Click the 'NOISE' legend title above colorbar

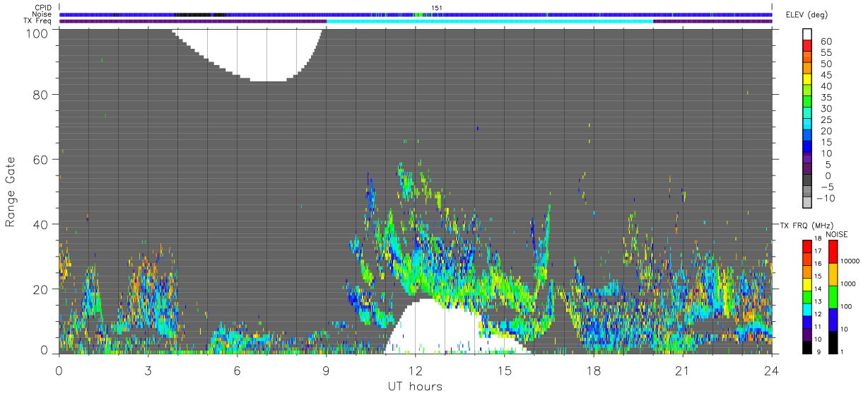[837, 234]
